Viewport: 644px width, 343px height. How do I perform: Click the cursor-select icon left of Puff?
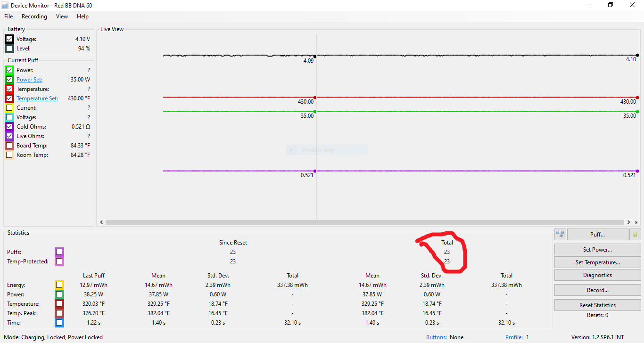pyautogui.click(x=560, y=234)
